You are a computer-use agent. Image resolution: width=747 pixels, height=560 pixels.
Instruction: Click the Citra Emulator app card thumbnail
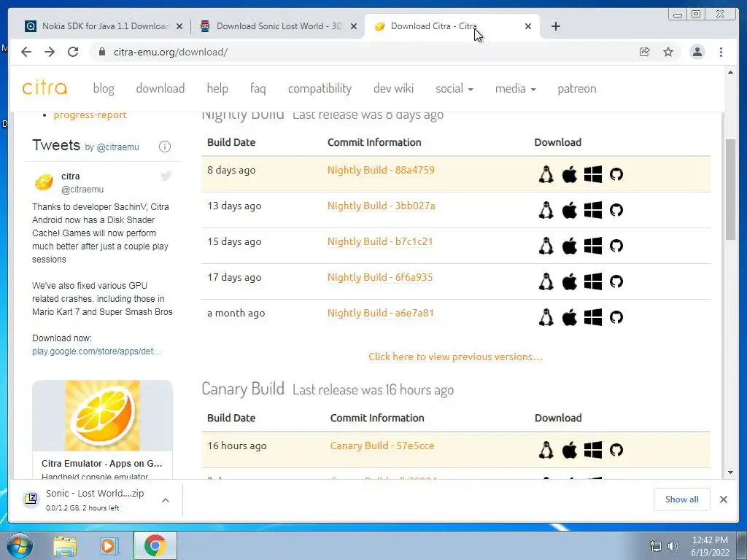coord(102,415)
